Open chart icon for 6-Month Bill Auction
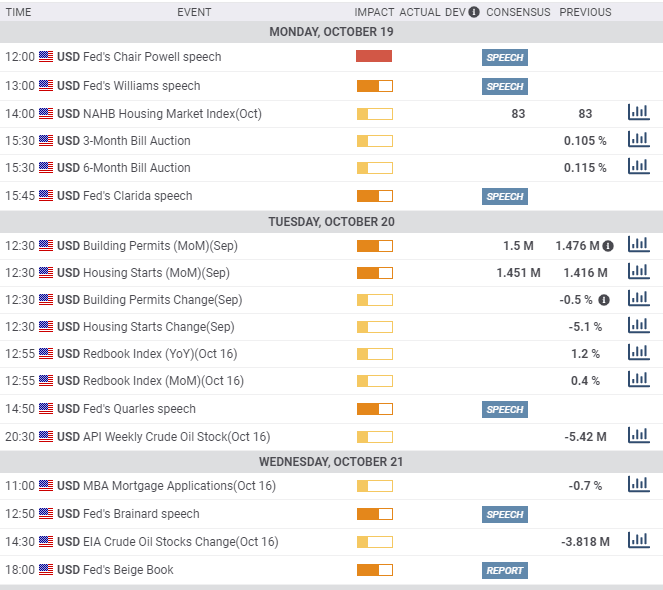The image size is (663, 590). click(638, 167)
